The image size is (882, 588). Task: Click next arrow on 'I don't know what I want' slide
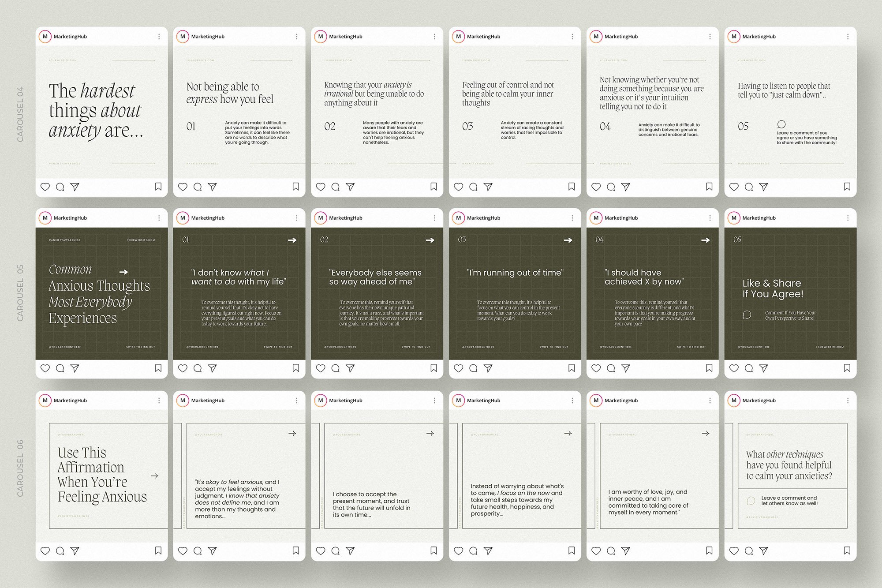pos(292,240)
